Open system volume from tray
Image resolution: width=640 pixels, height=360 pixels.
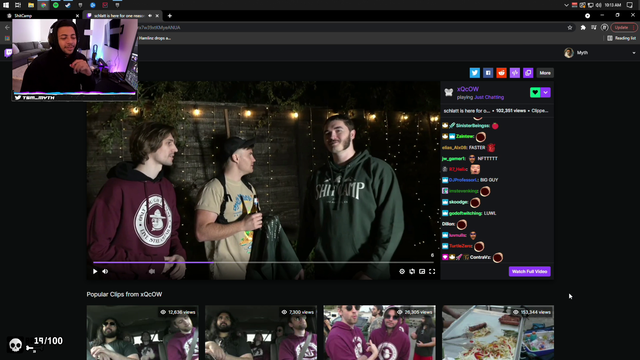click(x=598, y=5)
